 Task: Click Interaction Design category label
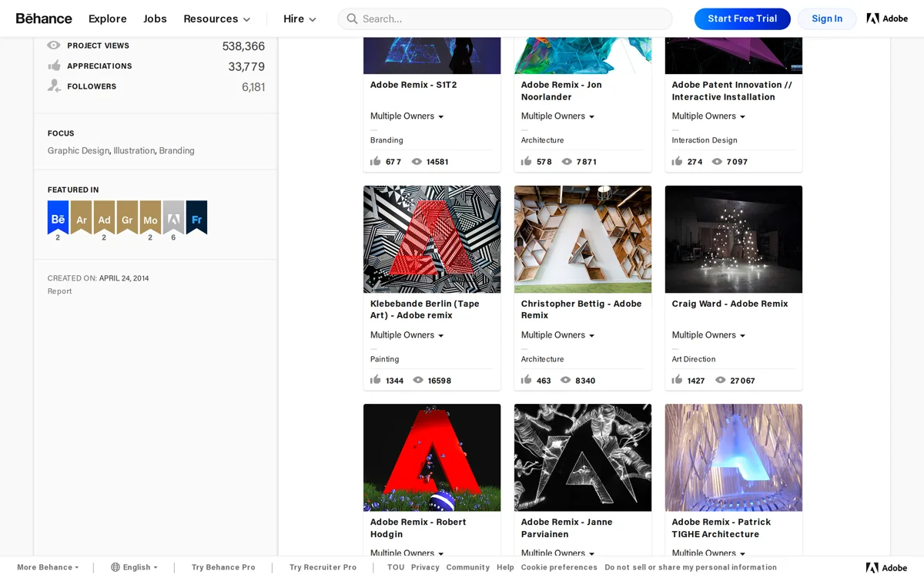click(705, 140)
